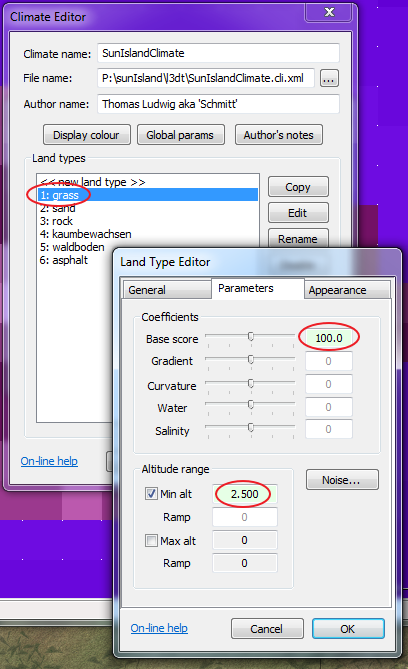408x669 pixels.
Task: Toggle the Max alt checkbox
Action: click(151, 541)
